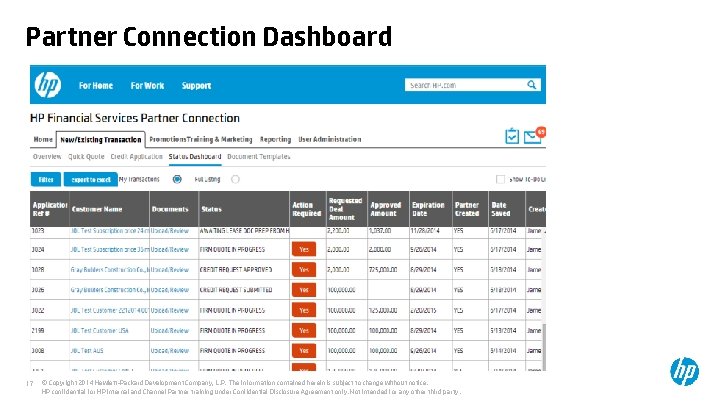Open the Credit Application sub-tab
The width and height of the screenshot is (720, 405).
click(x=136, y=157)
